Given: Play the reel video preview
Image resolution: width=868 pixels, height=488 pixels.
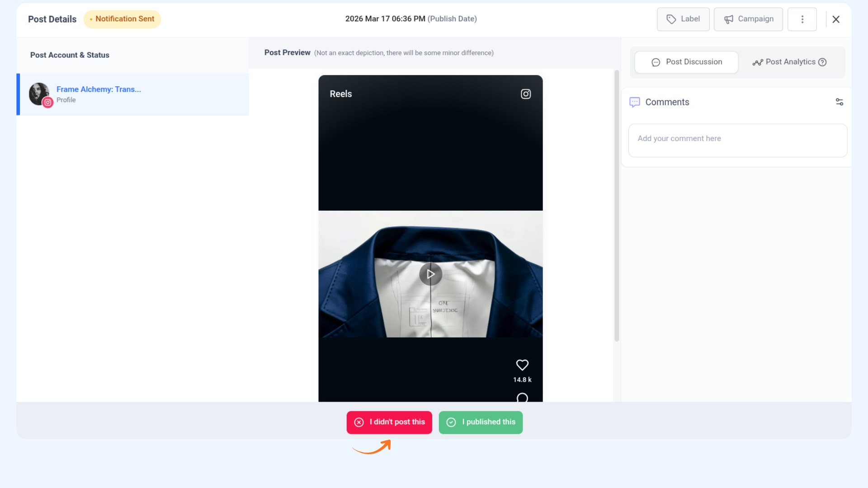Looking at the screenshot, I should [x=430, y=274].
